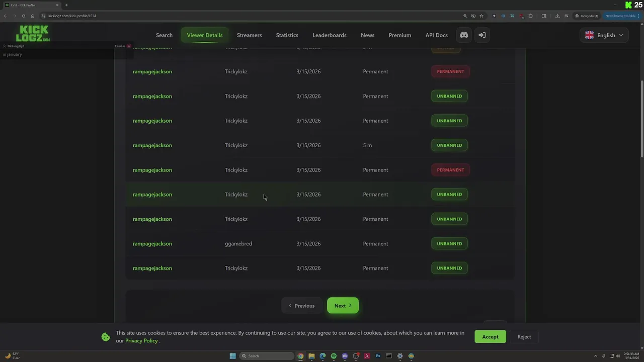Open site info icon in the address bar

click(x=44, y=16)
